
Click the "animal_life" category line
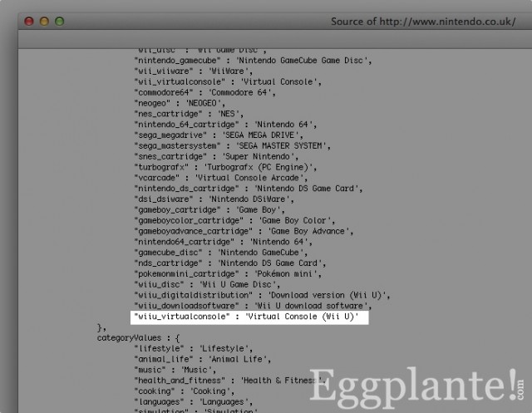[203, 360]
